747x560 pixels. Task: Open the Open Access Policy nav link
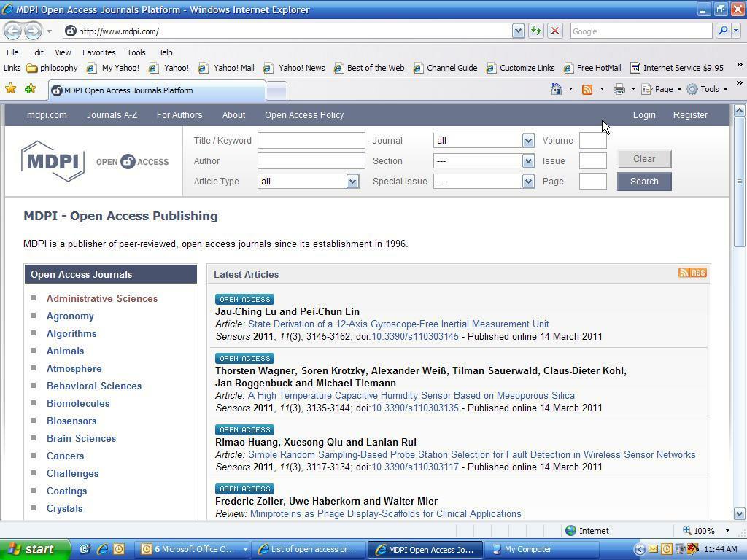(x=304, y=114)
